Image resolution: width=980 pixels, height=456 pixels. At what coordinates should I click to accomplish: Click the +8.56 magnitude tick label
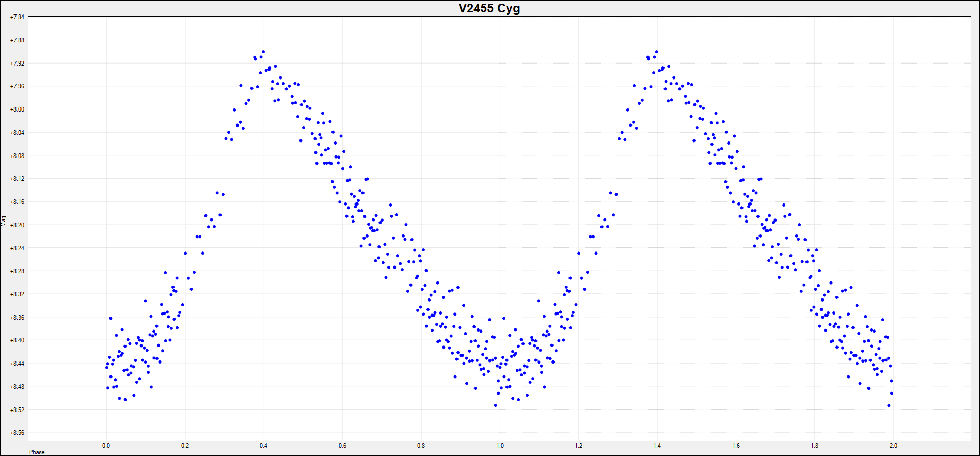tap(17, 433)
